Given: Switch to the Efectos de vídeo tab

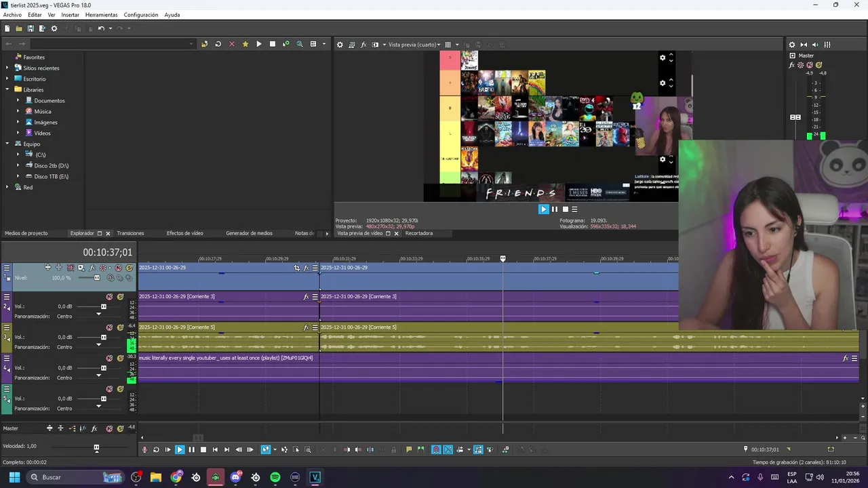Looking at the screenshot, I should 185,233.
